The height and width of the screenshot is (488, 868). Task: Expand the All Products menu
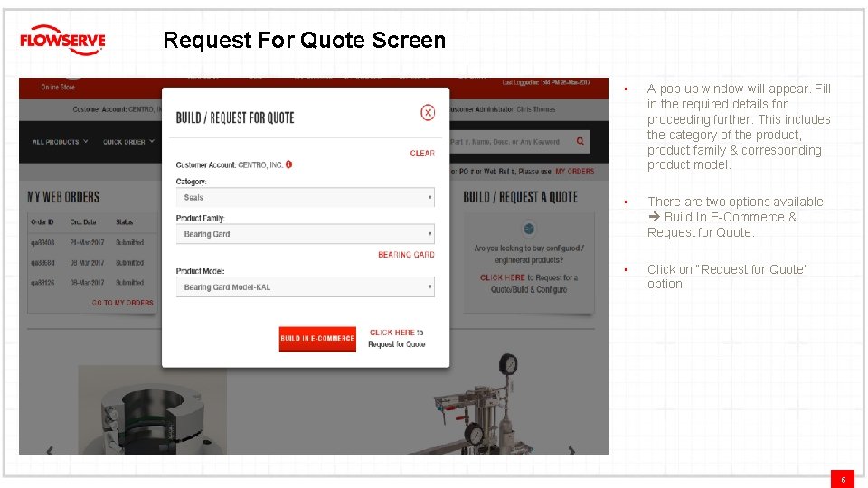pyautogui.click(x=61, y=142)
